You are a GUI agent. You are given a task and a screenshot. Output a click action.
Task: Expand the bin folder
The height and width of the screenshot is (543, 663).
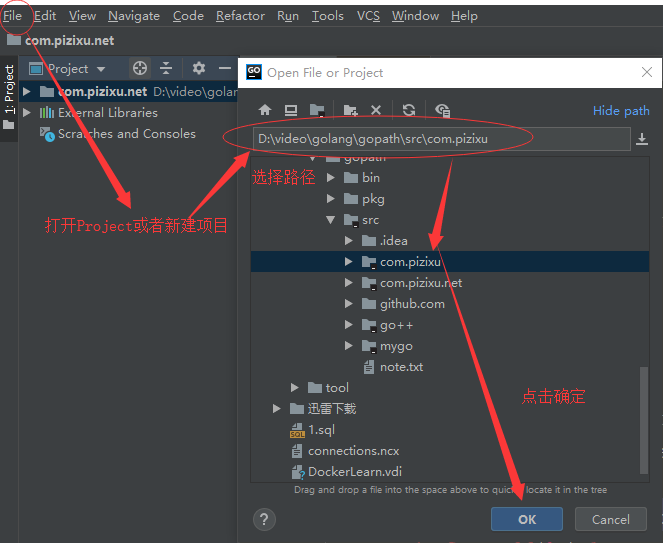pyautogui.click(x=331, y=178)
